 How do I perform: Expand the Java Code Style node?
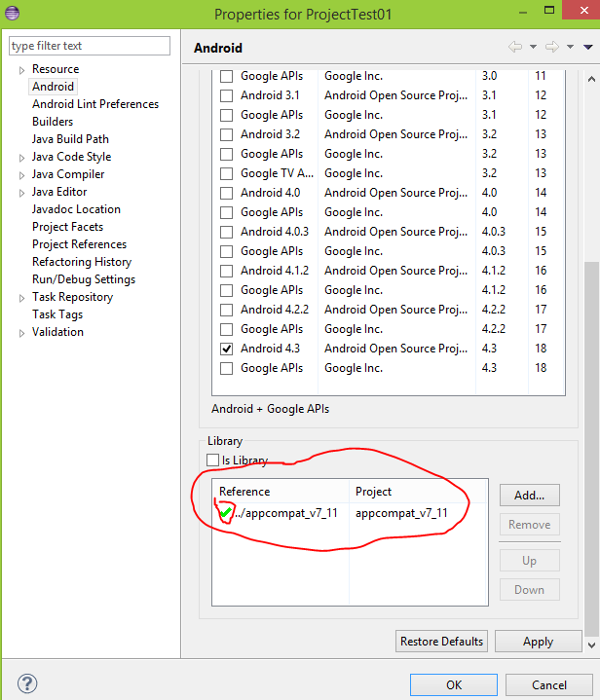tap(22, 158)
